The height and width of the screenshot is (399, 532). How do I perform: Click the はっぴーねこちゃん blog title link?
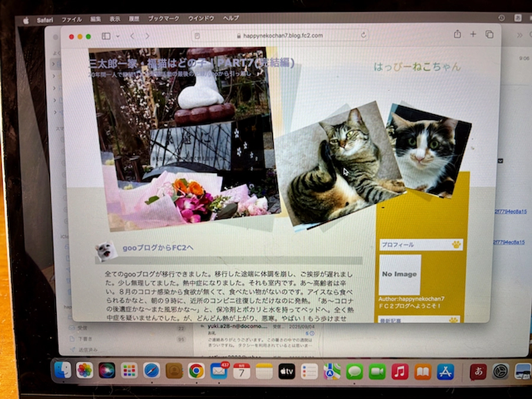pyautogui.click(x=417, y=67)
